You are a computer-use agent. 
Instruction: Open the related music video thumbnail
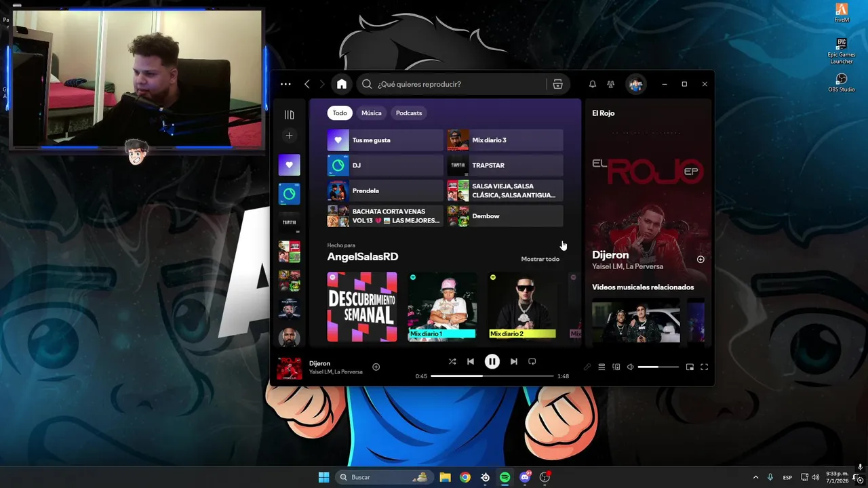[636, 320]
